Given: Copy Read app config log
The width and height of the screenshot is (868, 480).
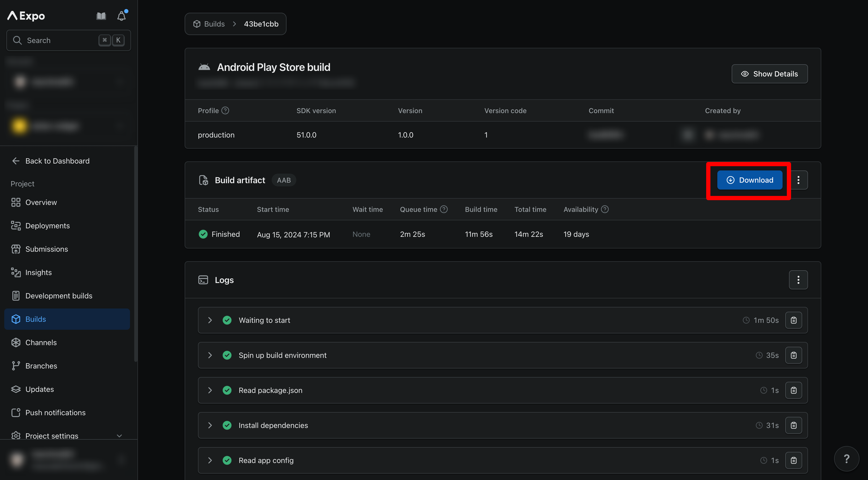Looking at the screenshot, I should tap(793, 460).
